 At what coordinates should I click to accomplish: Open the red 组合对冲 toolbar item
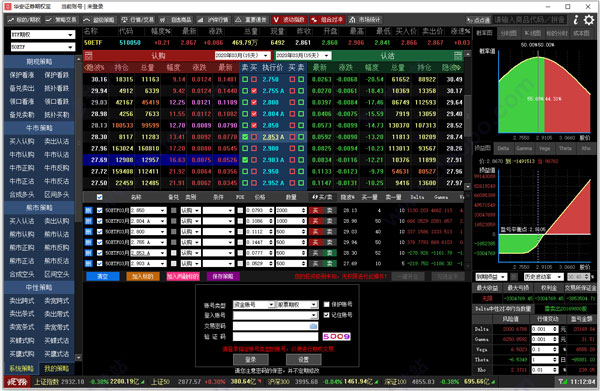click(327, 20)
